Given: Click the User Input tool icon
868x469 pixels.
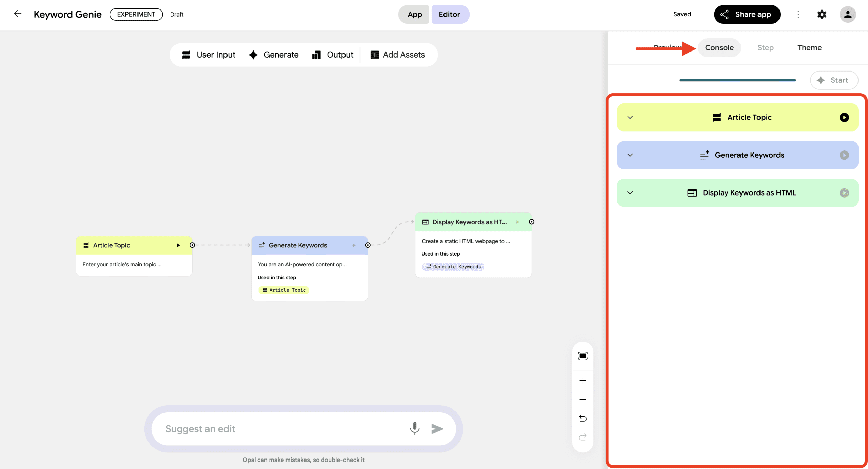Looking at the screenshot, I should click(x=187, y=55).
